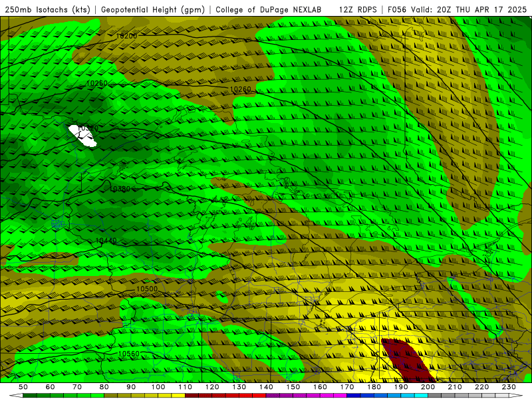Click the 210 value on the color scale
532x399 pixels.
click(455, 387)
